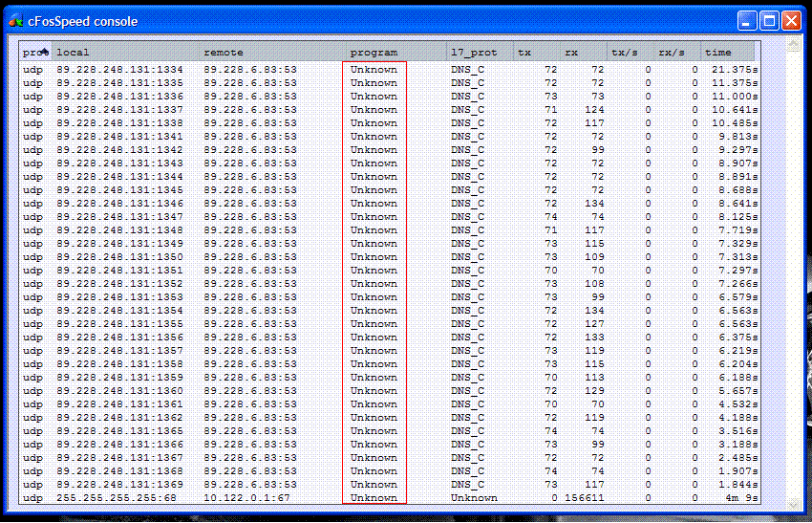Select local address 89.228.248.131:1346
The width and height of the screenshot is (812, 523).
[119, 204]
